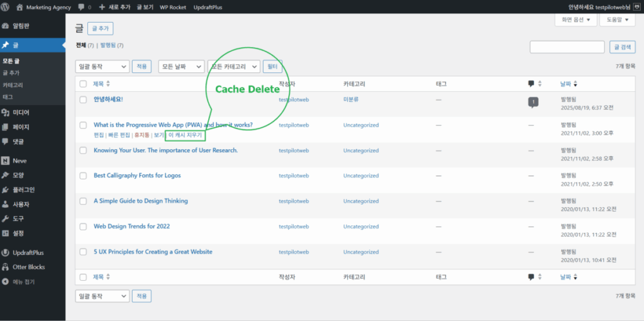Click the WordPress logo icon in admin bar

point(7,7)
